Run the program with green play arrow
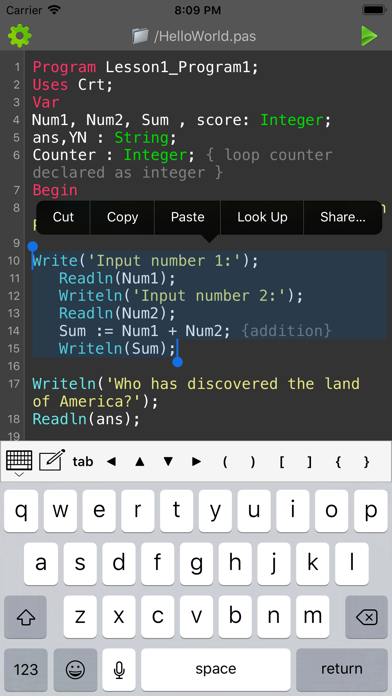 tap(369, 36)
